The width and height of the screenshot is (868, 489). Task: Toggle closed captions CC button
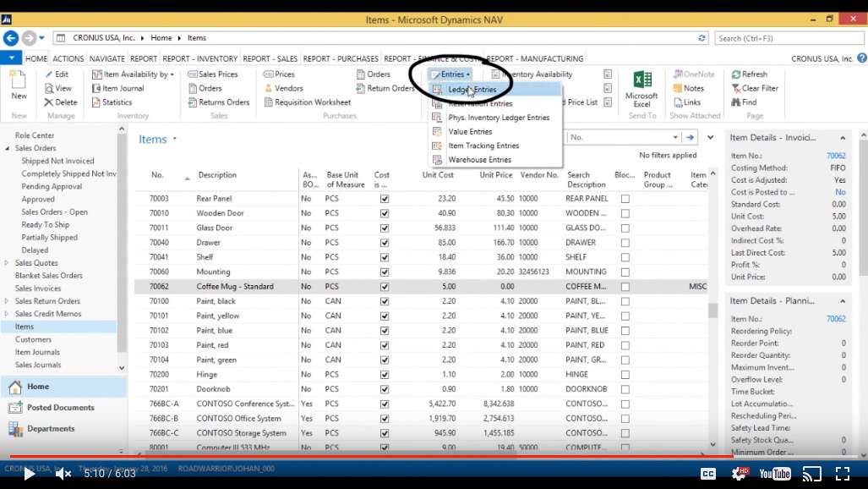pos(708,474)
